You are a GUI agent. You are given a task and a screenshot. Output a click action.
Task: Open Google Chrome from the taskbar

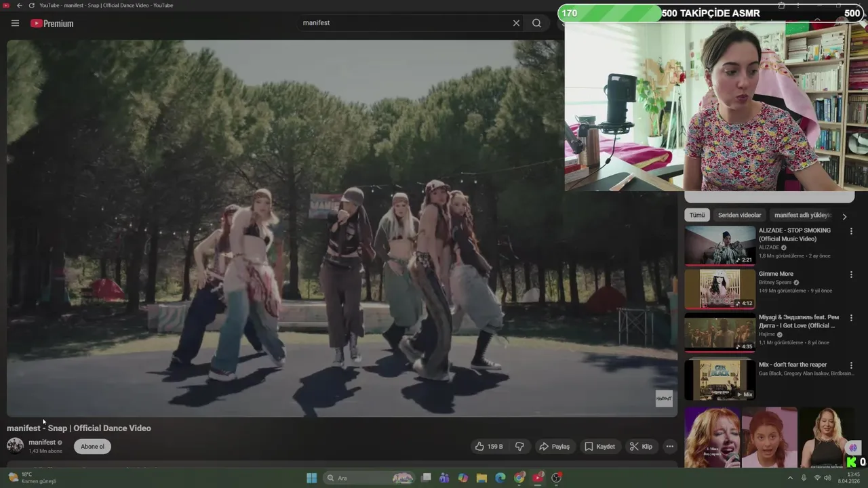[x=519, y=478]
